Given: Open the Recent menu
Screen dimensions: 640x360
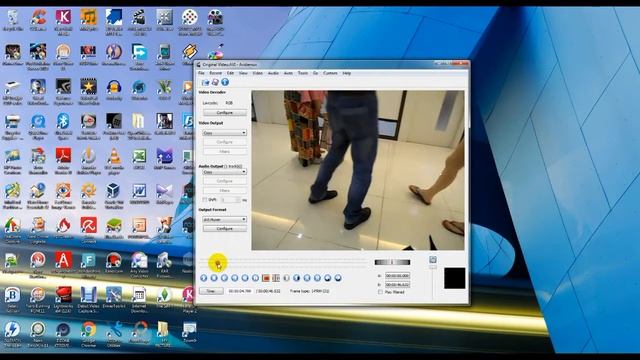Looking at the screenshot, I should click(216, 73).
